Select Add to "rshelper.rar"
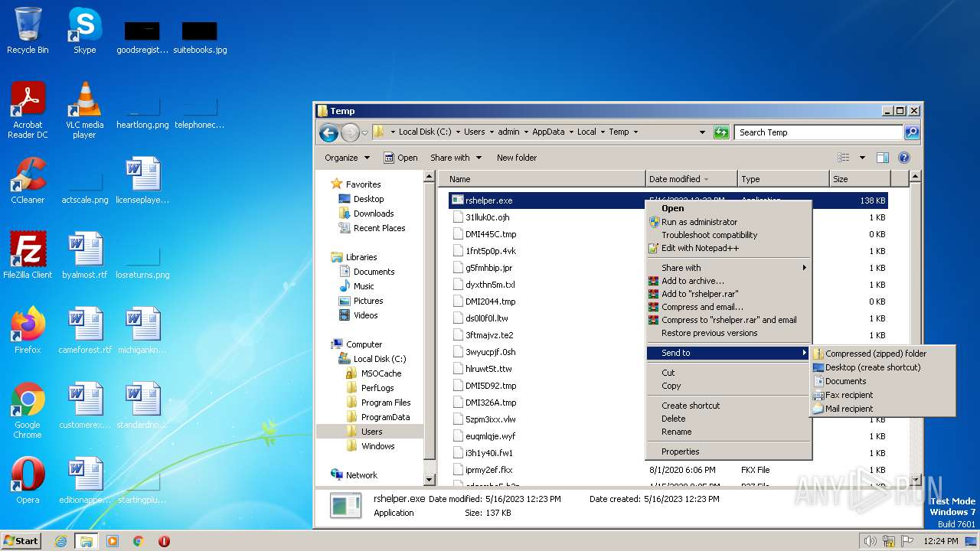980x551 pixels. point(728,294)
